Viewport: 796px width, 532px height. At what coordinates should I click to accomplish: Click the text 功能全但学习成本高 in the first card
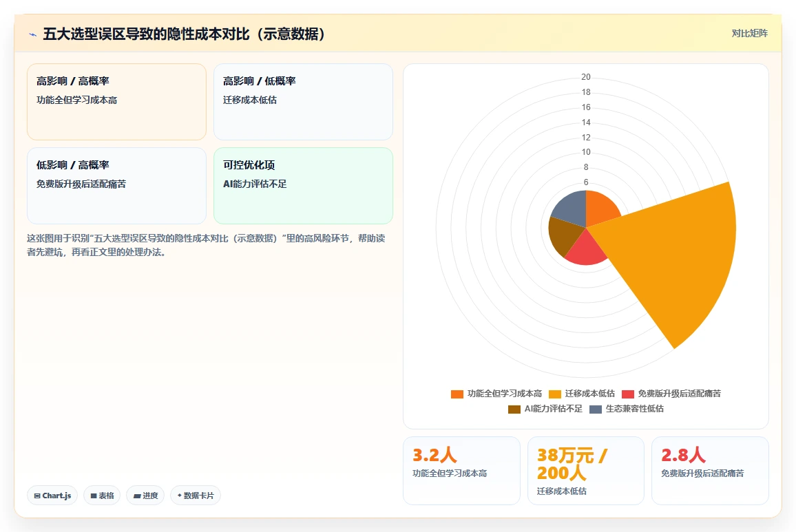[76, 100]
